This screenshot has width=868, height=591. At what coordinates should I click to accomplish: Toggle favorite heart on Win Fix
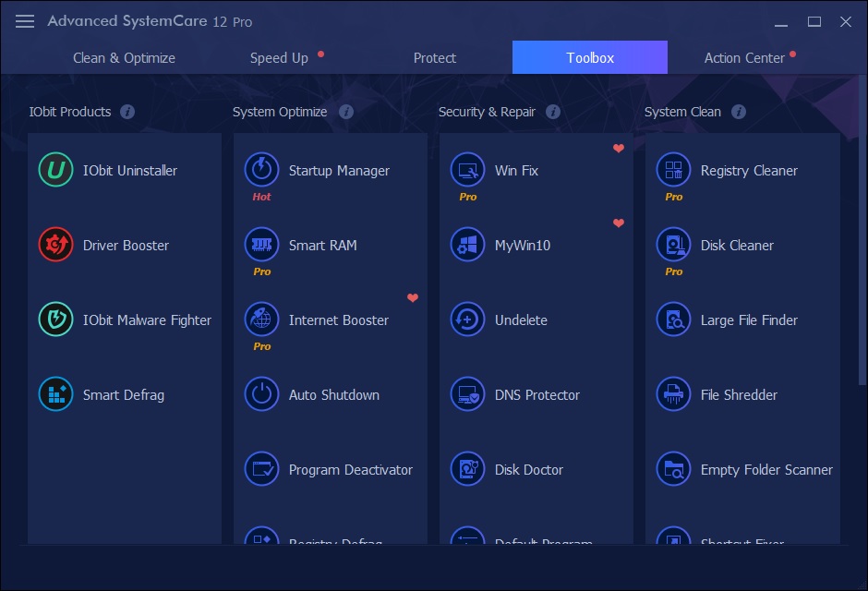tap(619, 148)
